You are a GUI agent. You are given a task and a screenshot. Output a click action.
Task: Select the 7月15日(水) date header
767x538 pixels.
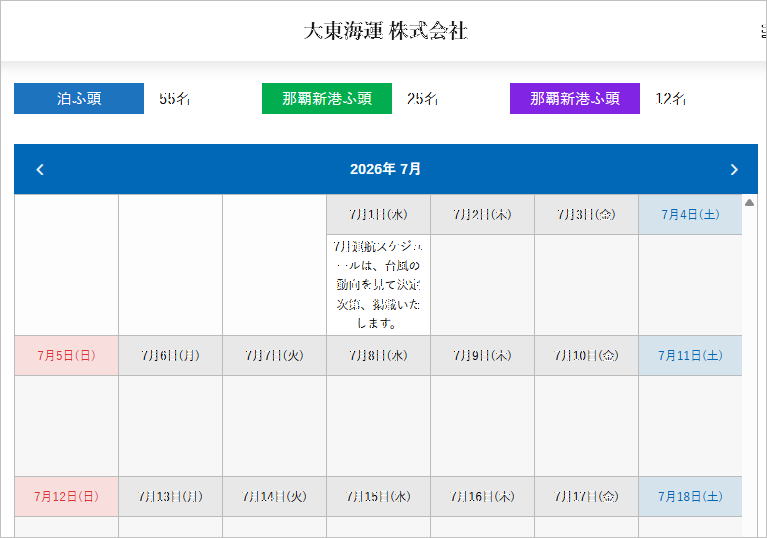378,496
